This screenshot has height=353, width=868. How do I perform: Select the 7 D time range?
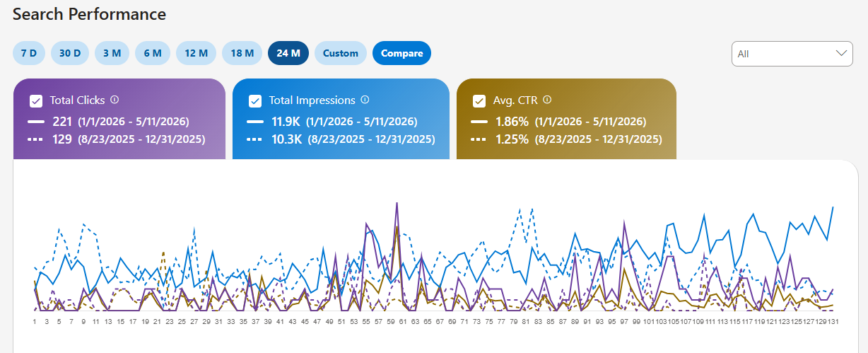(x=29, y=53)
